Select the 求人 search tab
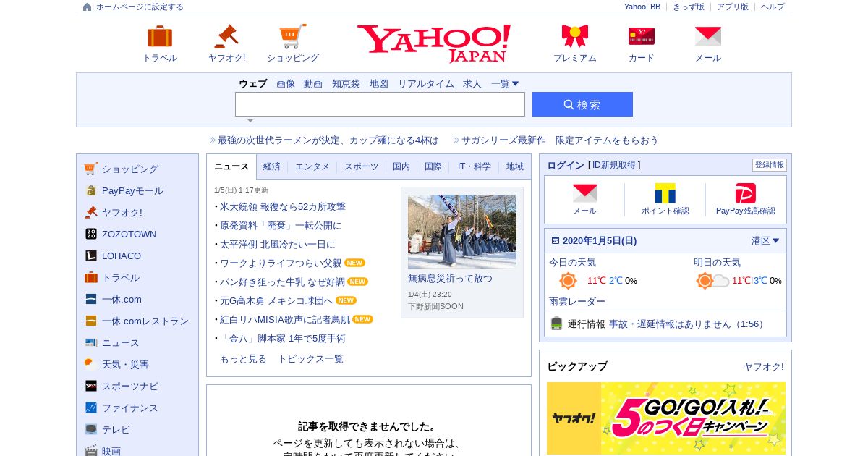This screenshot has width=868, height=456. tap(472, 84)
